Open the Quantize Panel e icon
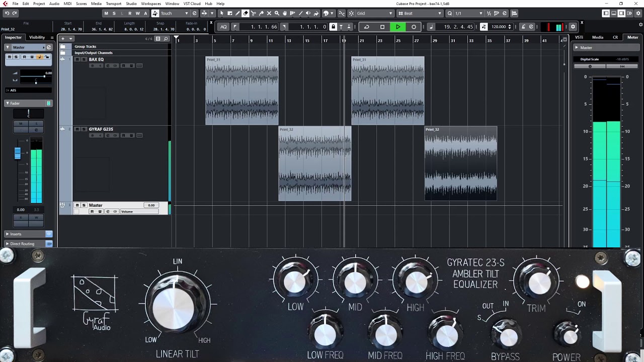 [x=505, y=13]
